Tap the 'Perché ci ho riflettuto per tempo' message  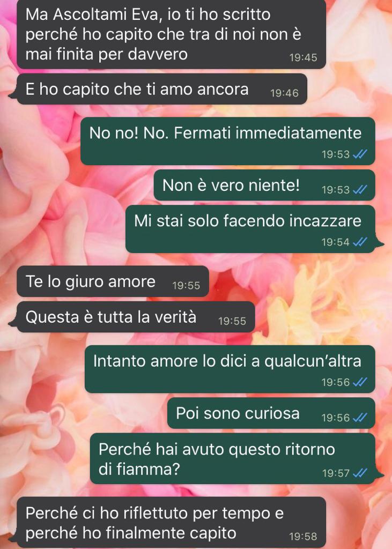[x=171, y=522]
